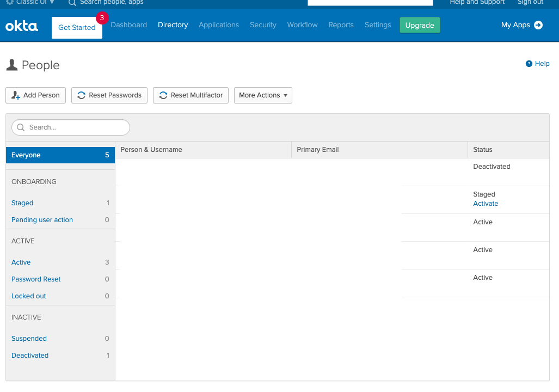
Task: Open the Workflow menu
Action: pos(302,25)
